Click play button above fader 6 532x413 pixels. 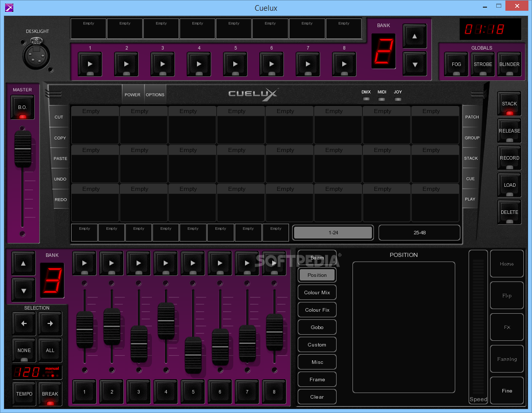click(220, 264)
